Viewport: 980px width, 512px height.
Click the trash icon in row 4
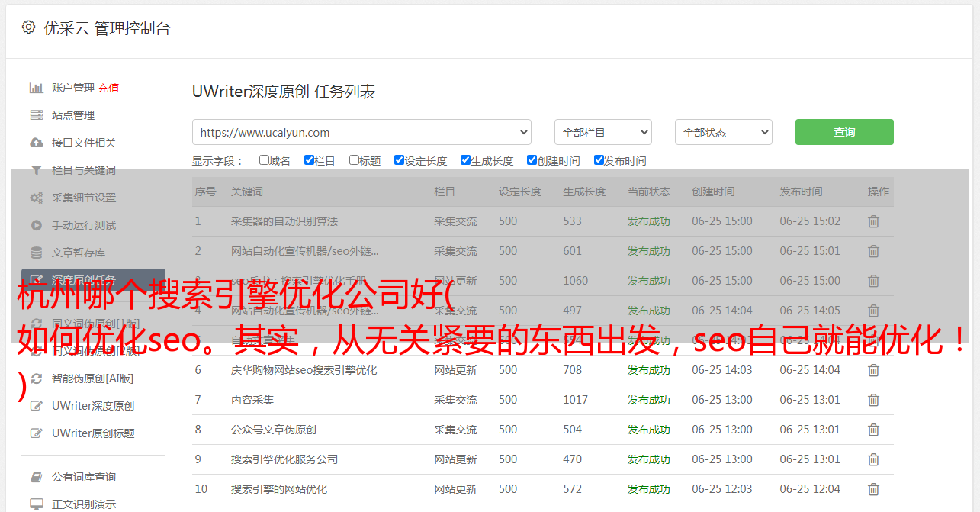tap(874, 311)
